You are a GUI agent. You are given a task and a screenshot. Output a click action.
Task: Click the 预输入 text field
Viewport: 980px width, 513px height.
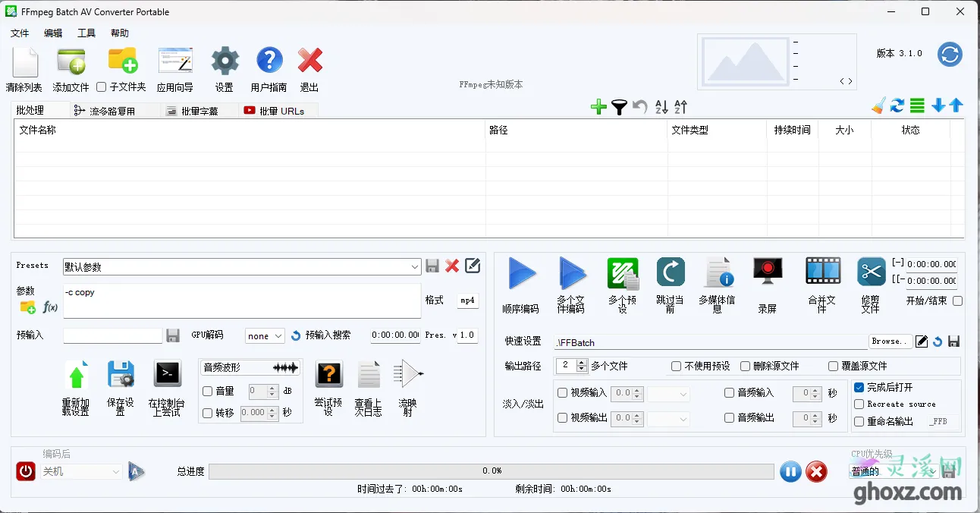pyautogui.click(x=113, y=335)
